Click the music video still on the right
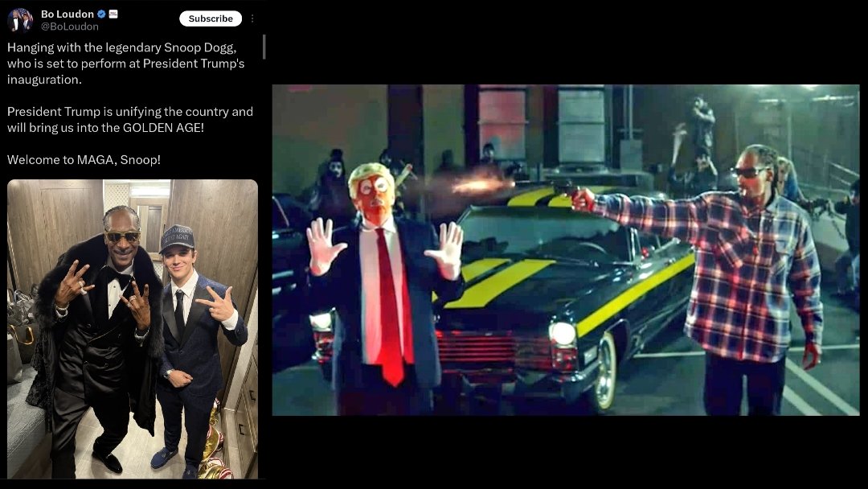The image size is (868, 489). point(566,250)
